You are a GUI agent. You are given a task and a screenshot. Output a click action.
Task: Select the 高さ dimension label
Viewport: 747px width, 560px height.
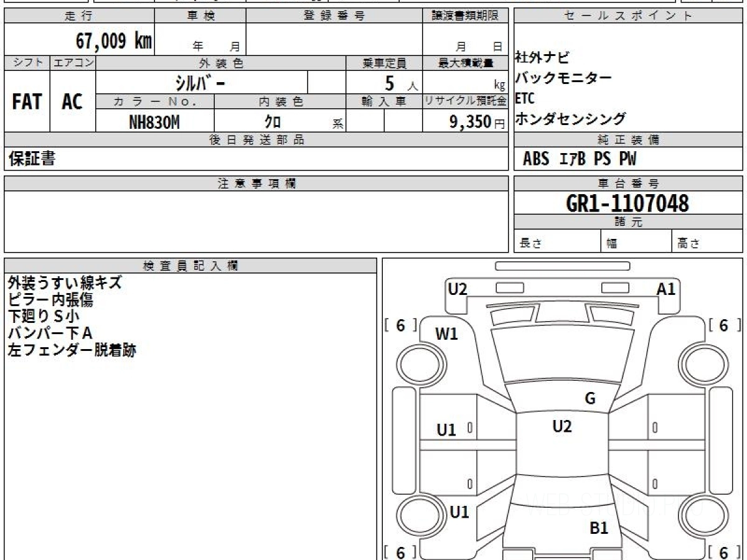(688, 243)
